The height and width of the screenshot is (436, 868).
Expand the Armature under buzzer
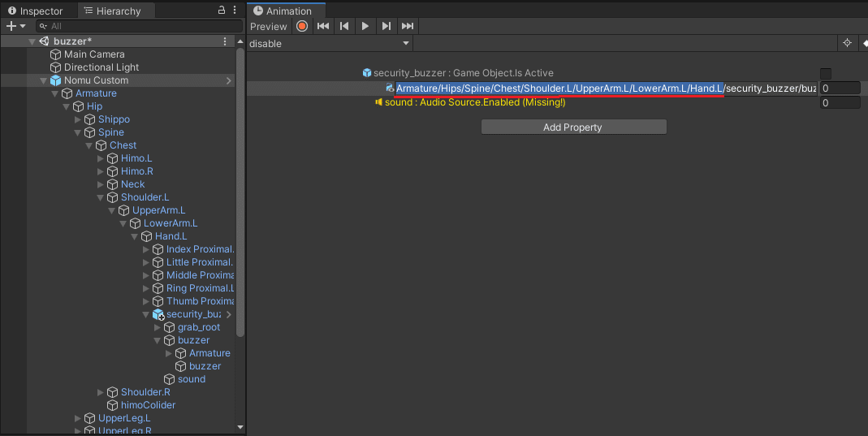pos(168,353)
